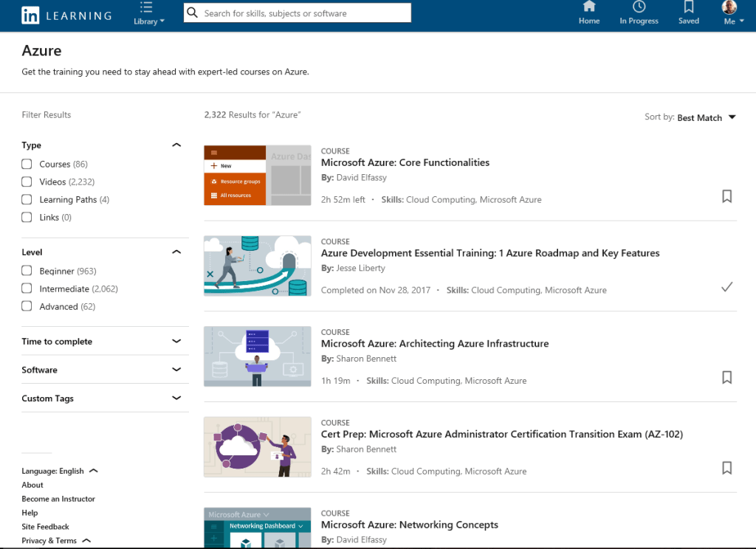756x549 pixels.
Task: Check the Learning Paths (4) filter
Action: [x=27, y=199]
